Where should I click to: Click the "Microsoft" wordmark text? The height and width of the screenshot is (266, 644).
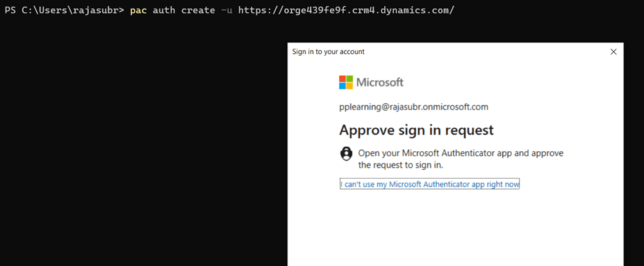click(380, 82)
